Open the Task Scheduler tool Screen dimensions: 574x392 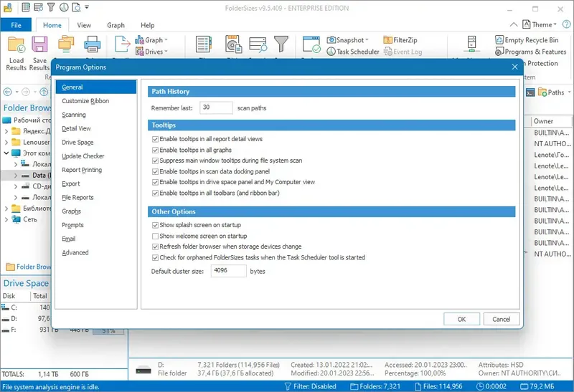(353, 52)
